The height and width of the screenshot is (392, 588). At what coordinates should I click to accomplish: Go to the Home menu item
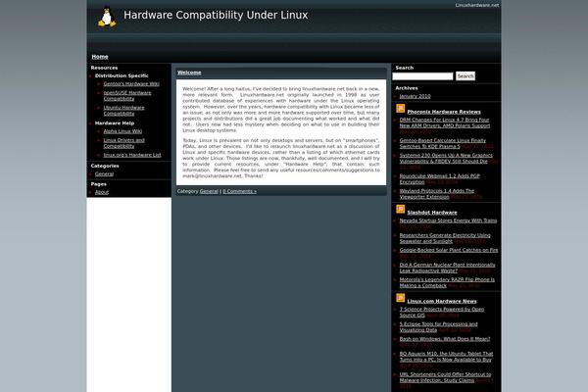pyautogui.click(x=100, y=57)
